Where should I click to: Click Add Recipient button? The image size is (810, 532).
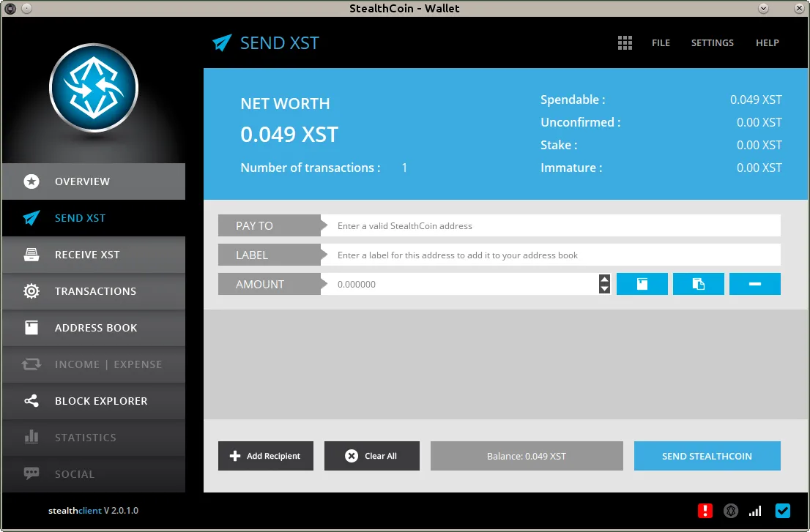266,456
